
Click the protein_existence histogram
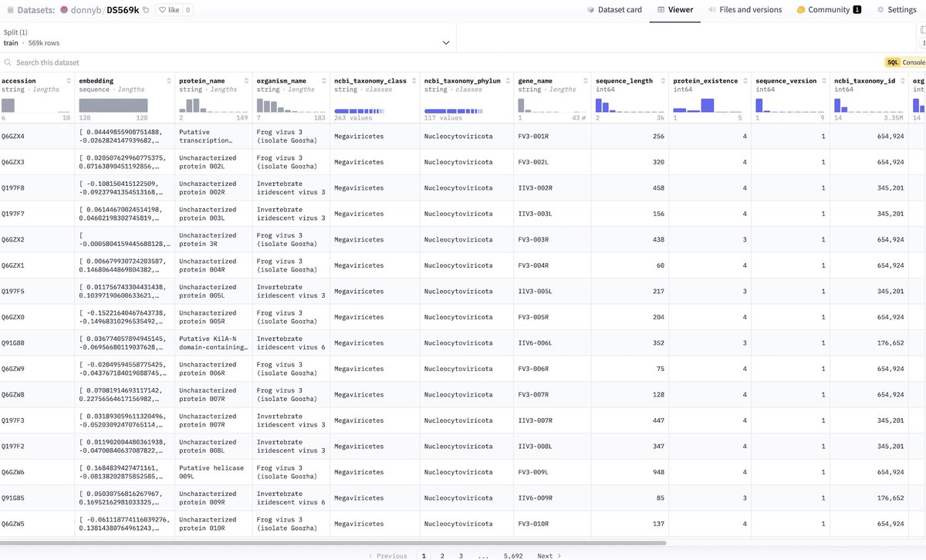pyautogui.click(x=708, y=105)
